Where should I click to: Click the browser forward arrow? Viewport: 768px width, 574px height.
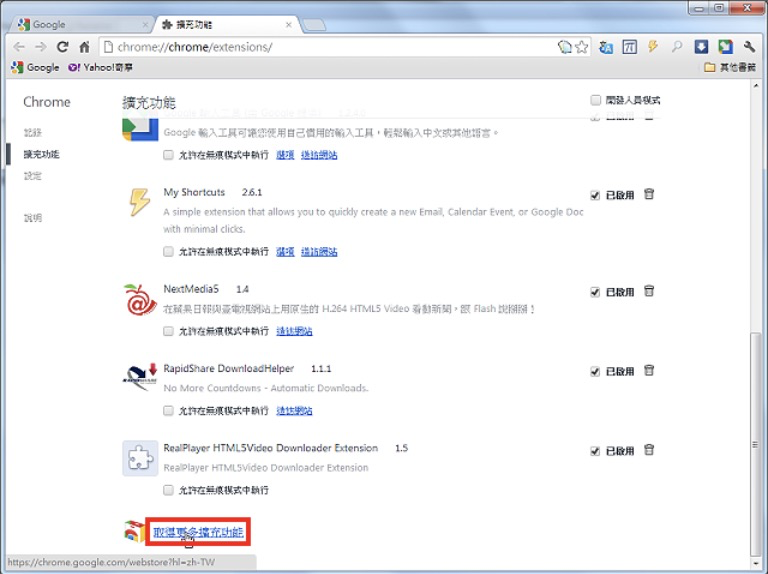41,47
